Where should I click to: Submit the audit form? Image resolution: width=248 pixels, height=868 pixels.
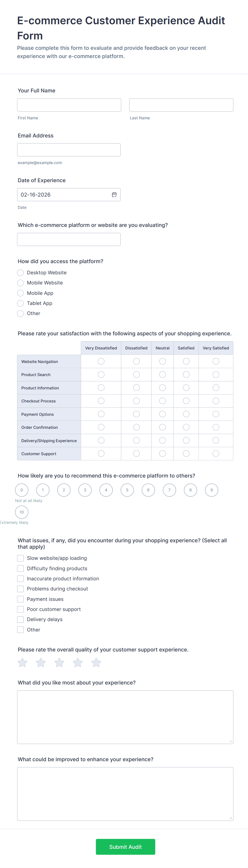125,847
